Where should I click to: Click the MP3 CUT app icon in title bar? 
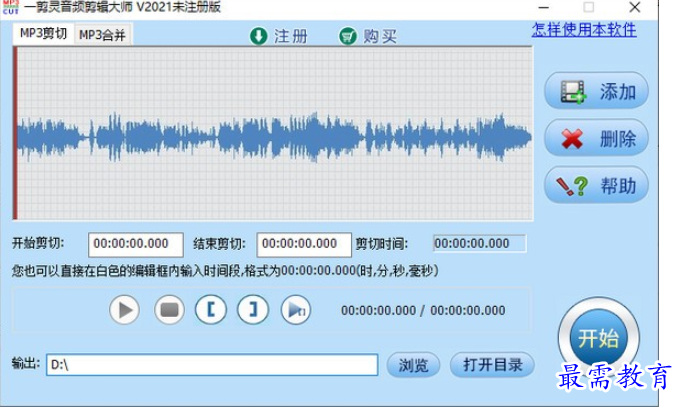pyautogui.click(x=11, y=7)
